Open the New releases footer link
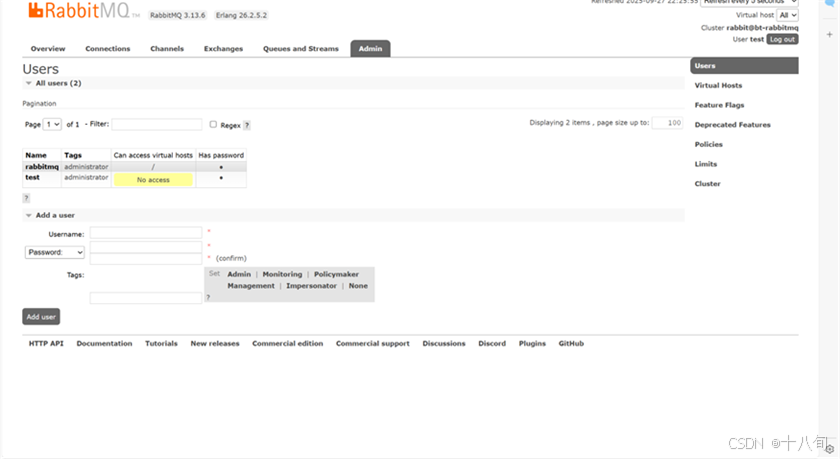 click(215, 344)
